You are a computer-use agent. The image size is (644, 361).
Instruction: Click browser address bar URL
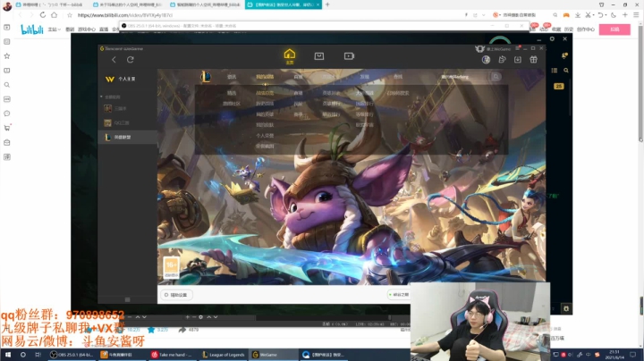pos(125,15)
